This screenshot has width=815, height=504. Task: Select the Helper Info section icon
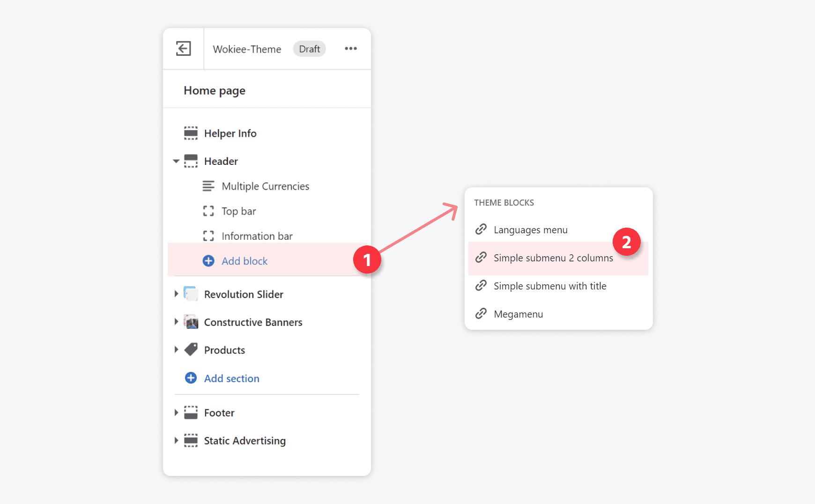tap(191, 133)
